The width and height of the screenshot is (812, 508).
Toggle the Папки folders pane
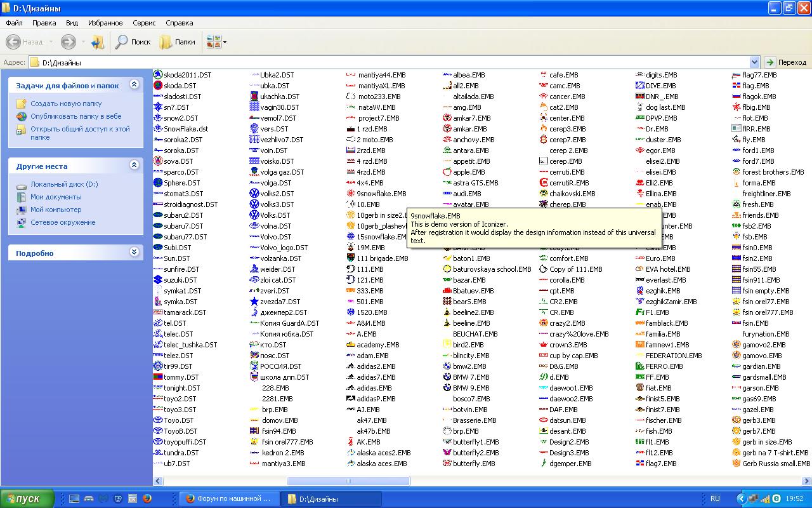coord(177,42)
